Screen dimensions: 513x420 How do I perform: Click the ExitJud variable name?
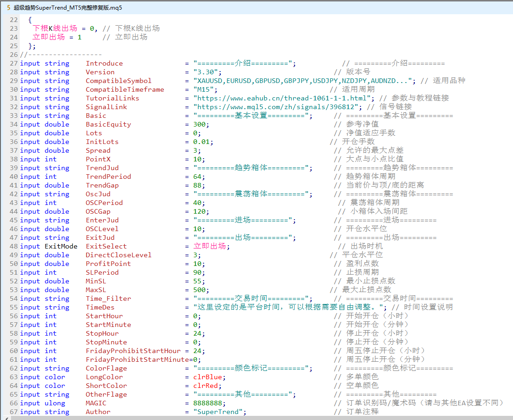pyautogui.click(x=100, y=238)
